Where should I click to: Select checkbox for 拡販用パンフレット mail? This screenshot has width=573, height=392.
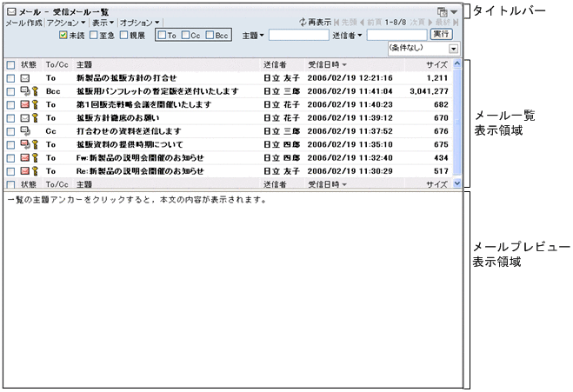[x=10, y=91]
